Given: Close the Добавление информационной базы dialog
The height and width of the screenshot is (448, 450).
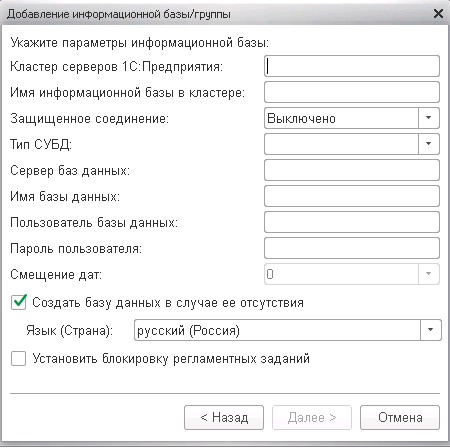Looking at the screenshot, I should point(438,14).
